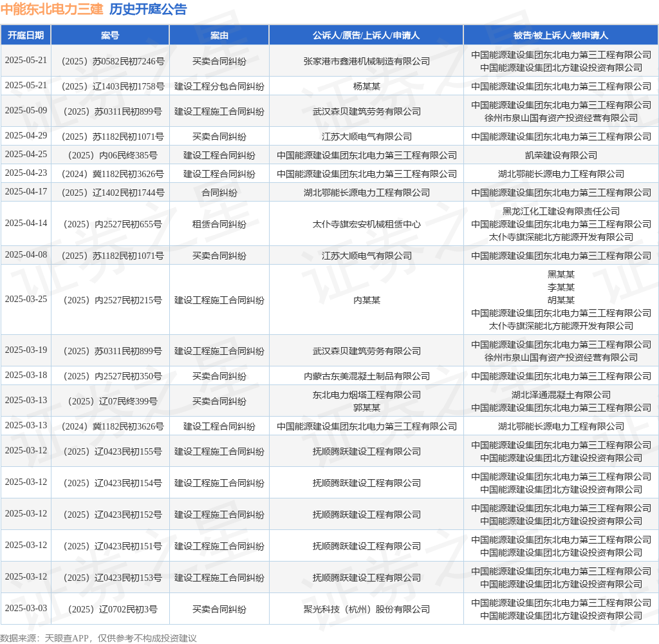Click the date 2025-04-17
This screenshot has height=644, width=659.
coord(26,192)
